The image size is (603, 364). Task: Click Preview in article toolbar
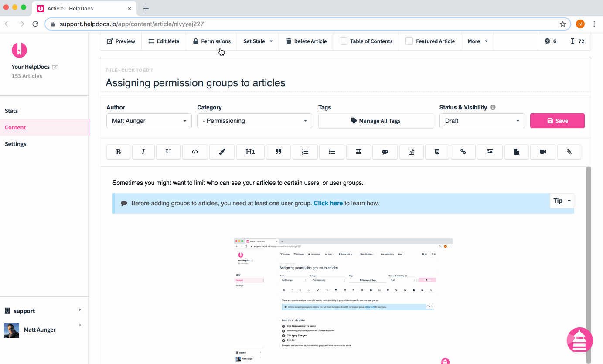tap(121, 41)
